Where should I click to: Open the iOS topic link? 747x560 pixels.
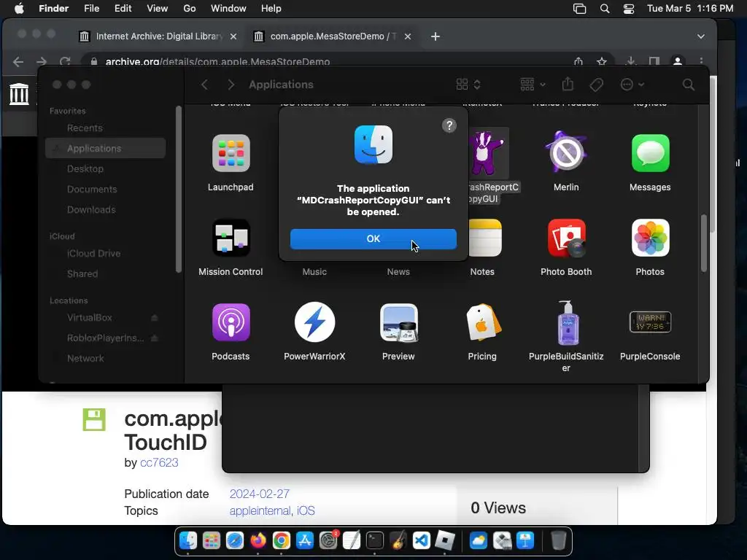[x=306, y=510]
